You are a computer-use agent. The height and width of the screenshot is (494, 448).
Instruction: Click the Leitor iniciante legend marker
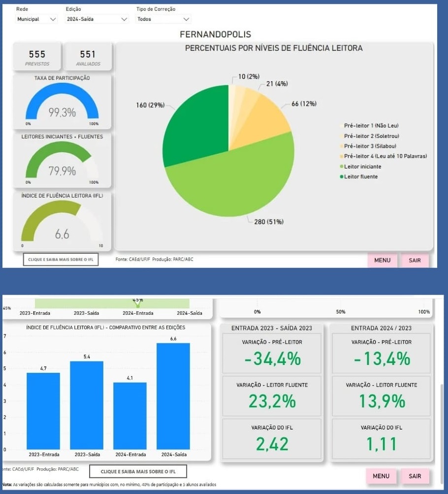coord(341,166)
